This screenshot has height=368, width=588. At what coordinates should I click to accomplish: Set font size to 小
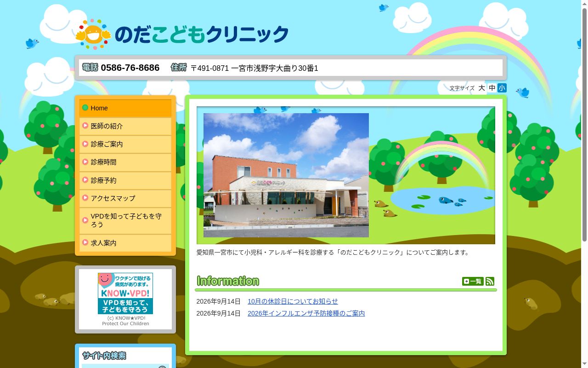point(502,88)
